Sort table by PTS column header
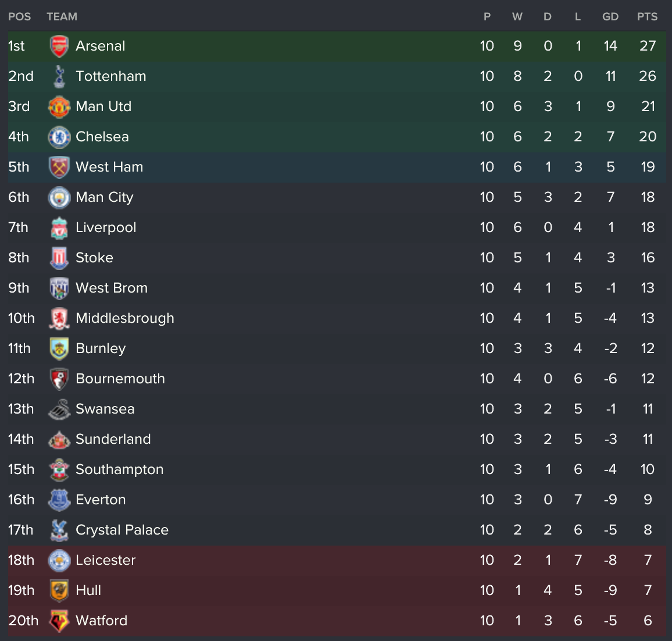Image resolution: width=672 pixels, height=641 pixels. click(x=647, y=17)
